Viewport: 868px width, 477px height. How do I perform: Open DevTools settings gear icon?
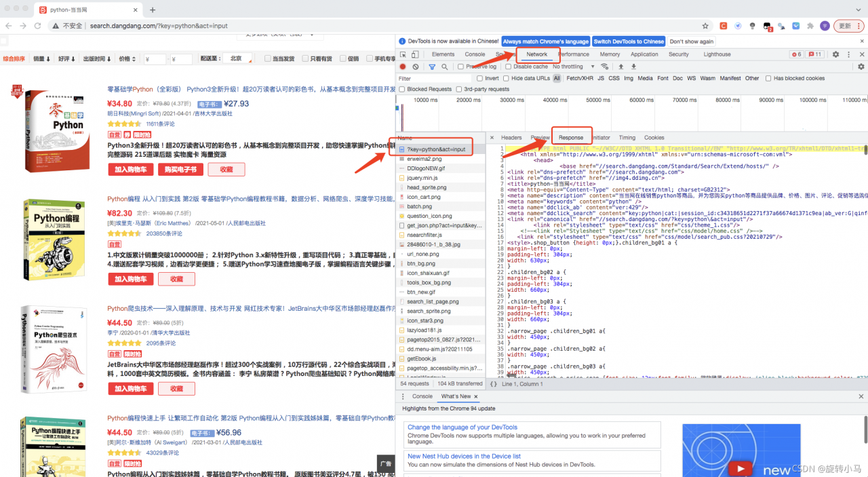[x=835, y=54]
